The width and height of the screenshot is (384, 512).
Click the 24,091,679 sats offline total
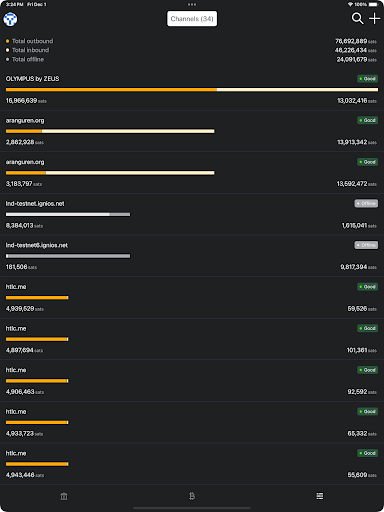[x=356, y=59]
